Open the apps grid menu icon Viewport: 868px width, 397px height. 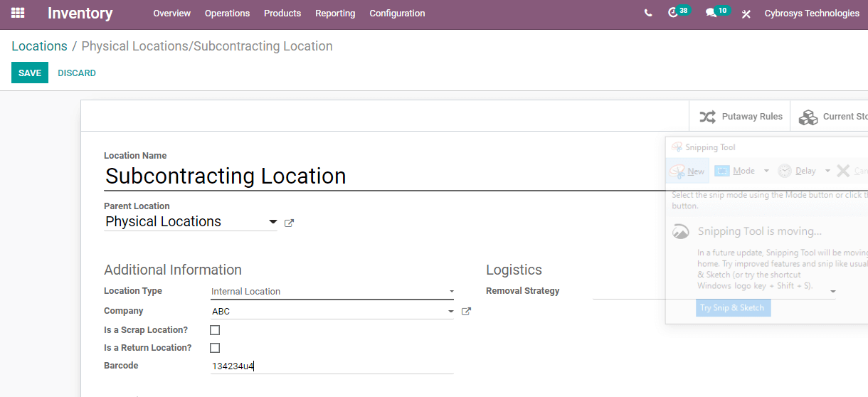(x=18, y=13)
